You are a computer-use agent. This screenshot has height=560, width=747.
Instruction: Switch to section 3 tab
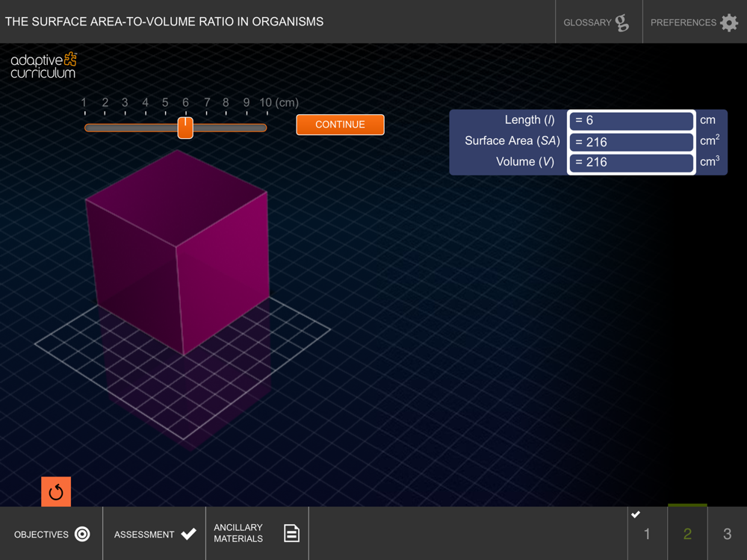click(727, 534)
